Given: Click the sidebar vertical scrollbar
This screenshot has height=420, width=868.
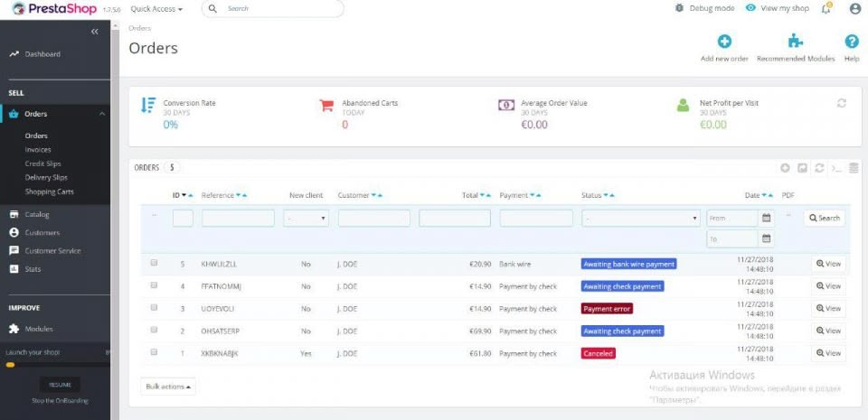Looking at the screenshot, I should 115,220.
